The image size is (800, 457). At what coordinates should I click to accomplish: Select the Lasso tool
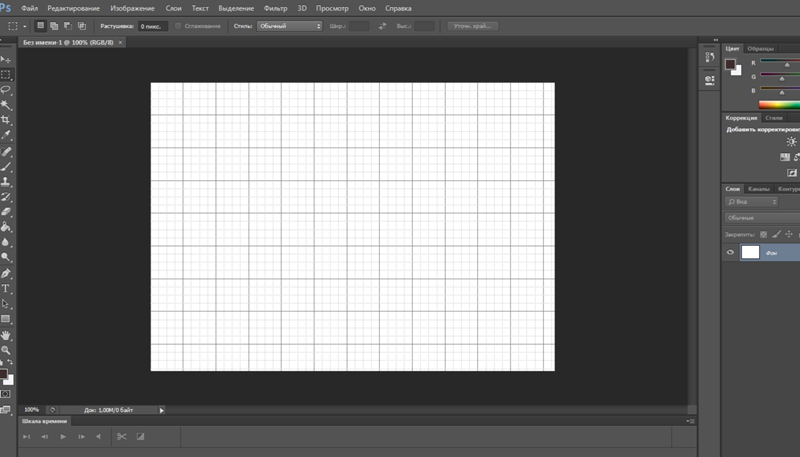(x=6, y=90)
